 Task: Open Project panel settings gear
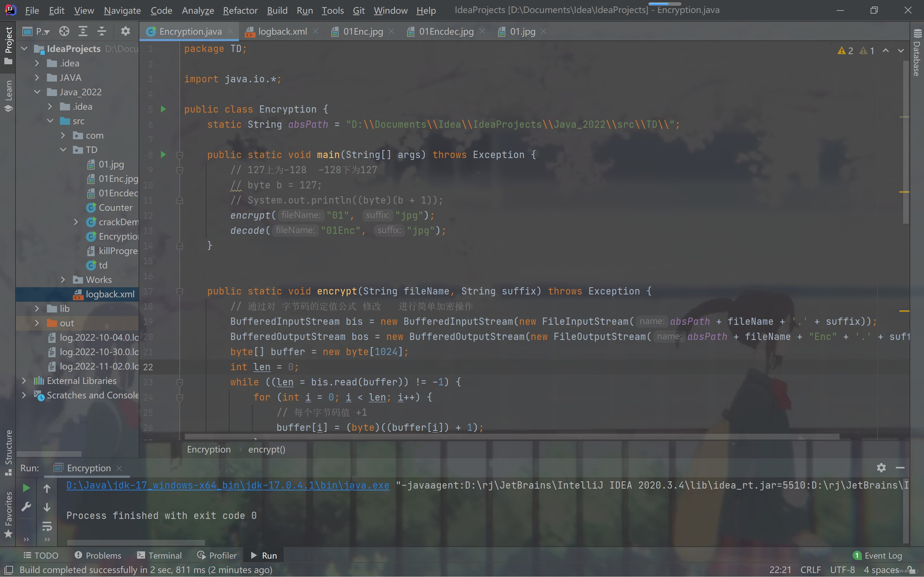click(x=125, y=31)
